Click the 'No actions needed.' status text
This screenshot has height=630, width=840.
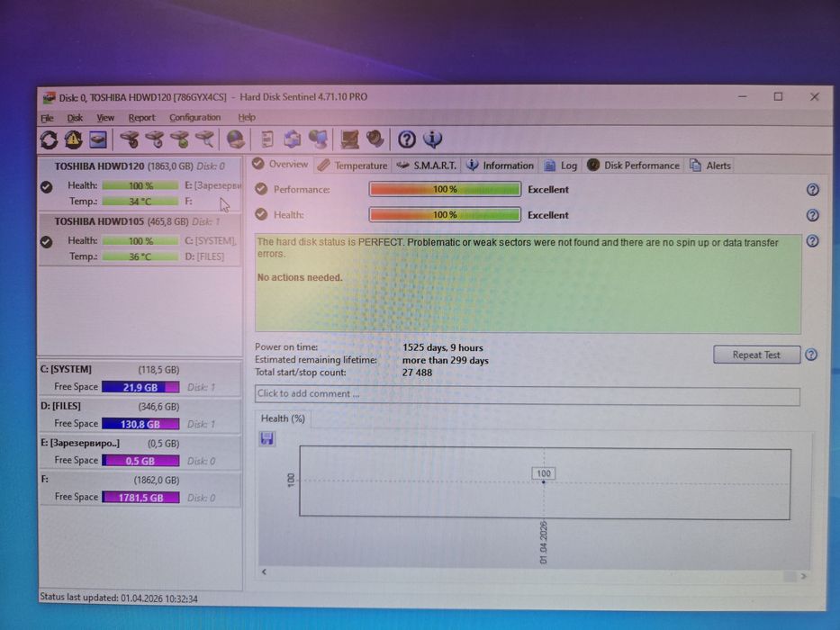(300, 277)
